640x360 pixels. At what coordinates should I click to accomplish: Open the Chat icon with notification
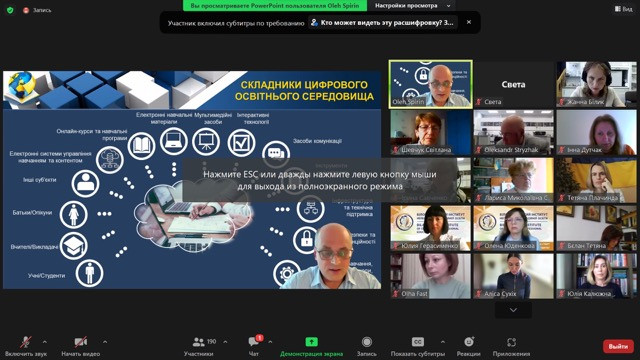[254, 342]
